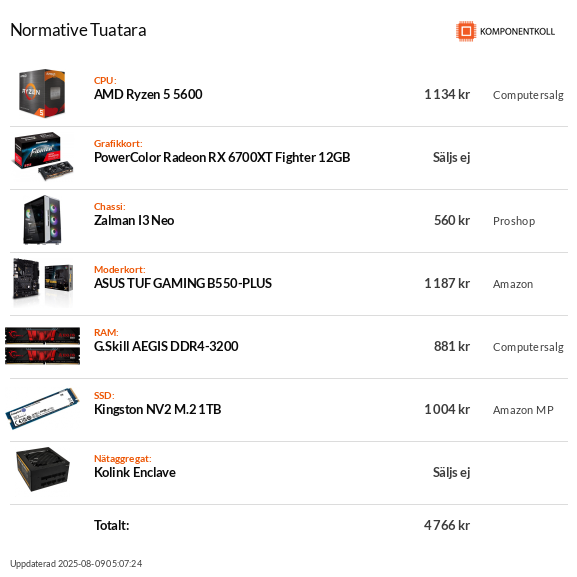The image size is (577, 577).
Task: Click the Zalman I3 Neo product name
Action: click(134, 220)
